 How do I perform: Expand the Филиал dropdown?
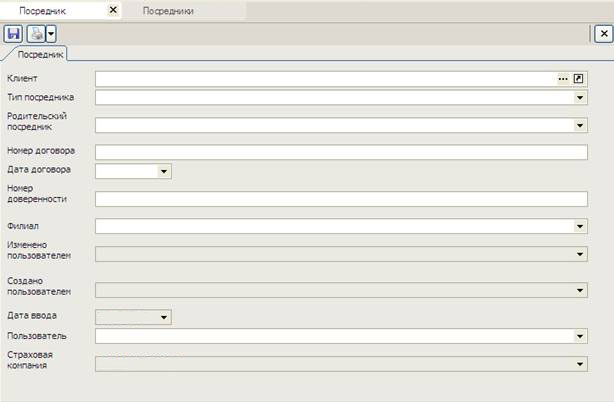point(580,227)
